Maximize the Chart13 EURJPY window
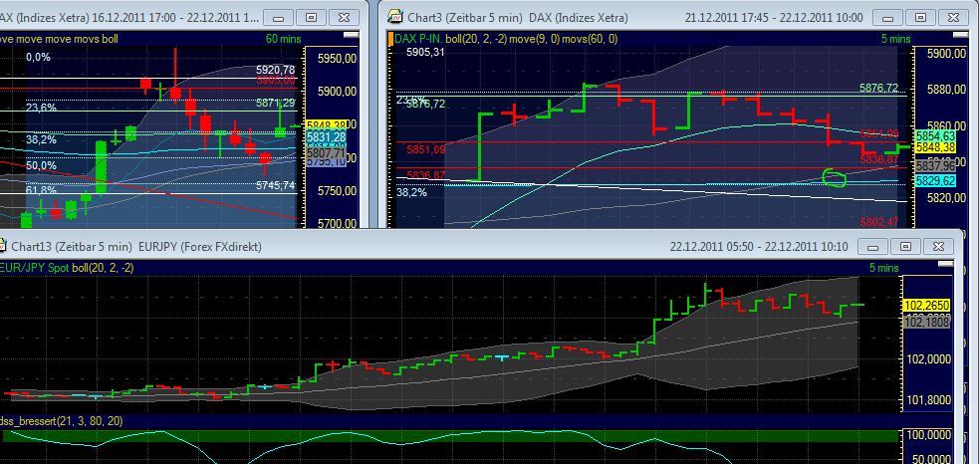The width and height of the screenshot is (980, 464). [905, 247]
